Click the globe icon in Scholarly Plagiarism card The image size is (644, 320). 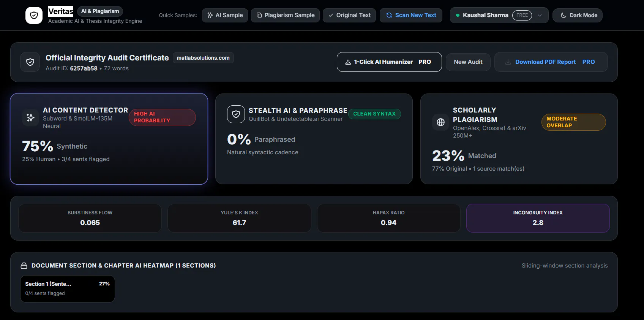tap(440, 122)
